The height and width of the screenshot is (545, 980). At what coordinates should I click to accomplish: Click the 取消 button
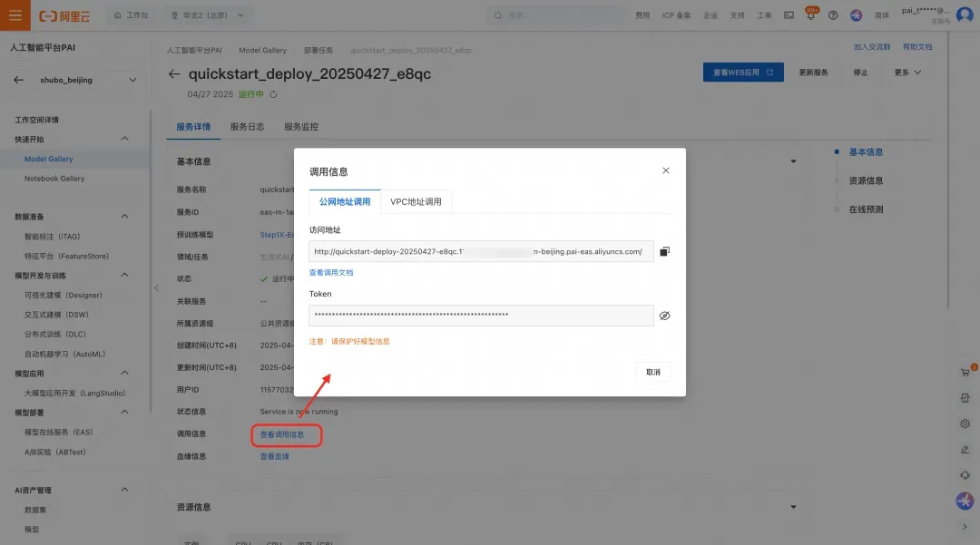click(x=653, y=372)
